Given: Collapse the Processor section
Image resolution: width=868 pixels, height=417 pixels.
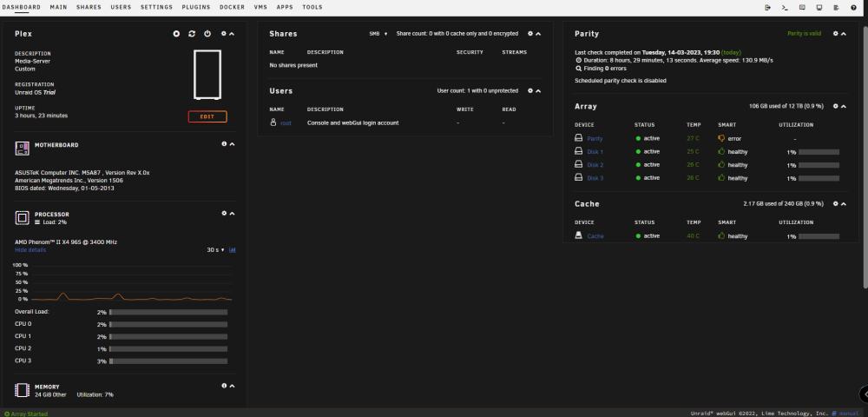Looking at the screenshot, I should (x=232, y=213).
